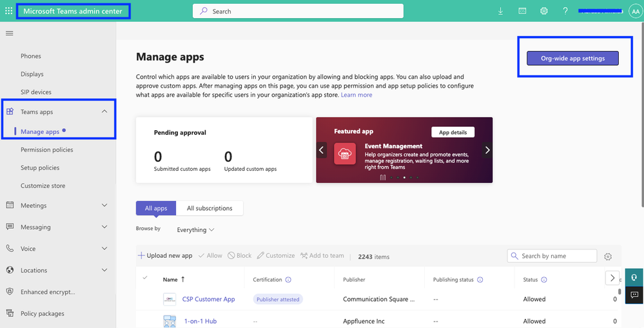Open SIP devices in sidebar
Image resolution: width=644 pixels, height=328 pixels.
[36, 92]
